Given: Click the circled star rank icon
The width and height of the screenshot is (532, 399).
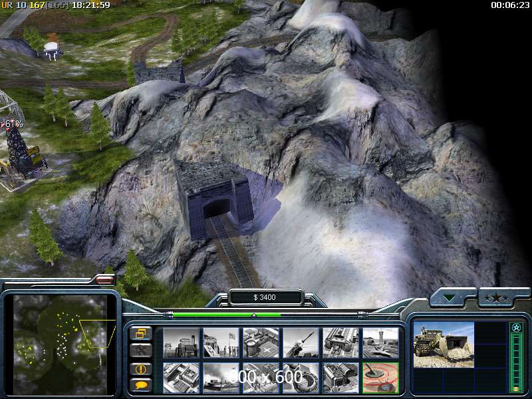Looking at the screenshot, I should pyautogui.click(x=517, y=327).
